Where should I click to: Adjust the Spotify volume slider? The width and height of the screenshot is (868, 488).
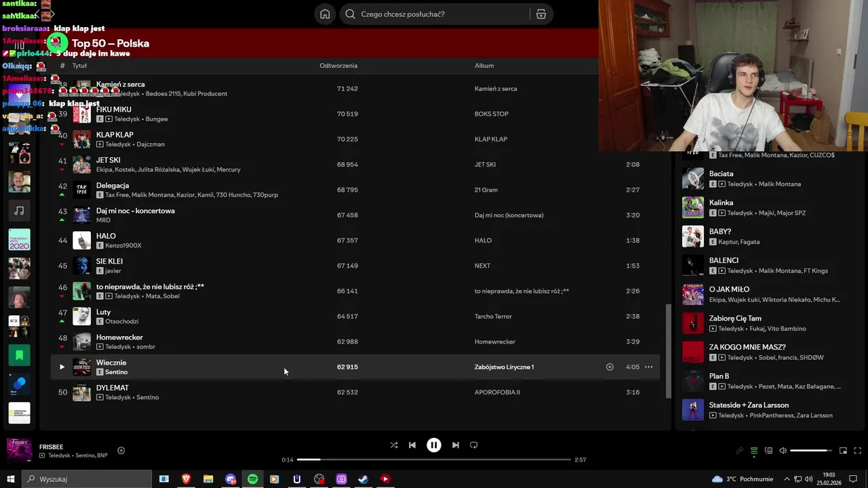[811, 451]
